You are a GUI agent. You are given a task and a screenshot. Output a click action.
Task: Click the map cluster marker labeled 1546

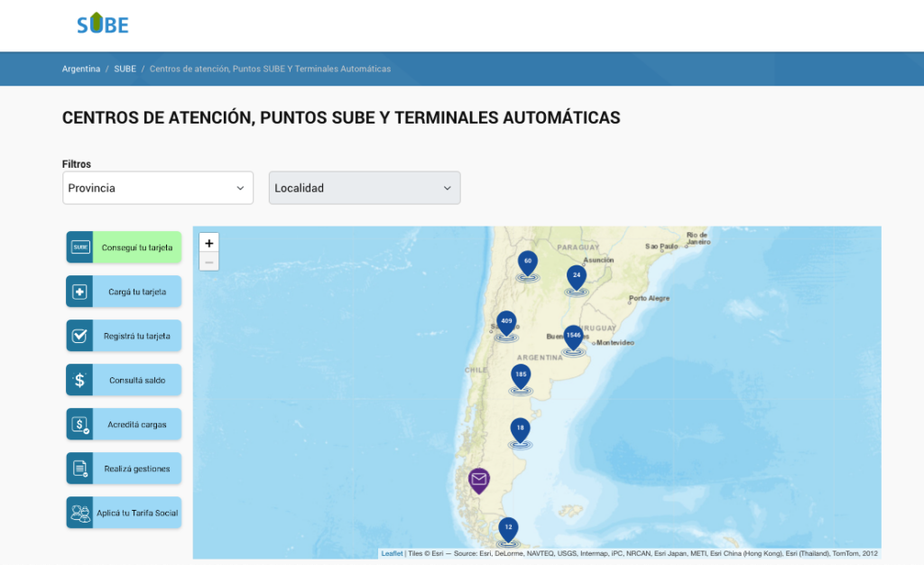click(x=573, y=338)
